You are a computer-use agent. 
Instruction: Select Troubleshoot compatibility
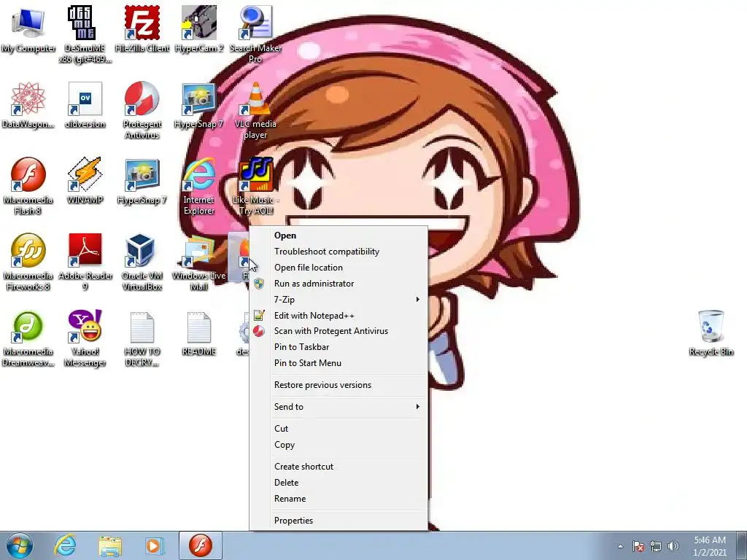pyautogui.click(x=338, y=252)
